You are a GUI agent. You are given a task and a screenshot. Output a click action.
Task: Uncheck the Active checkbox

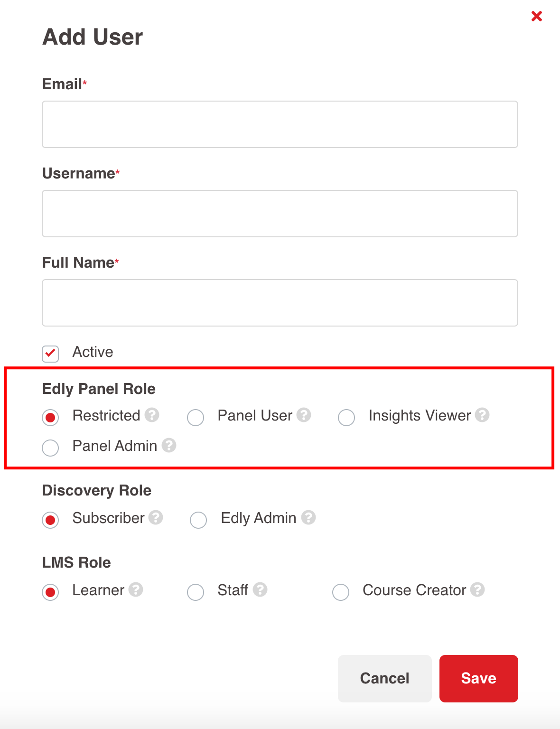50,354
